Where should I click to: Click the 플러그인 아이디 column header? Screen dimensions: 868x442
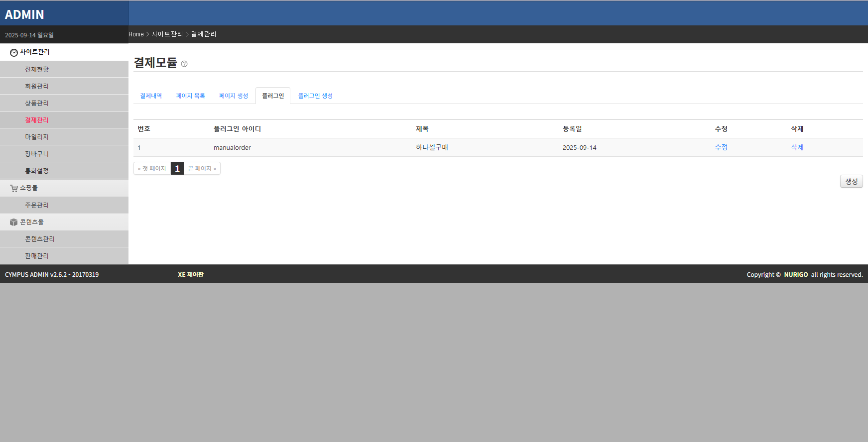237,129
